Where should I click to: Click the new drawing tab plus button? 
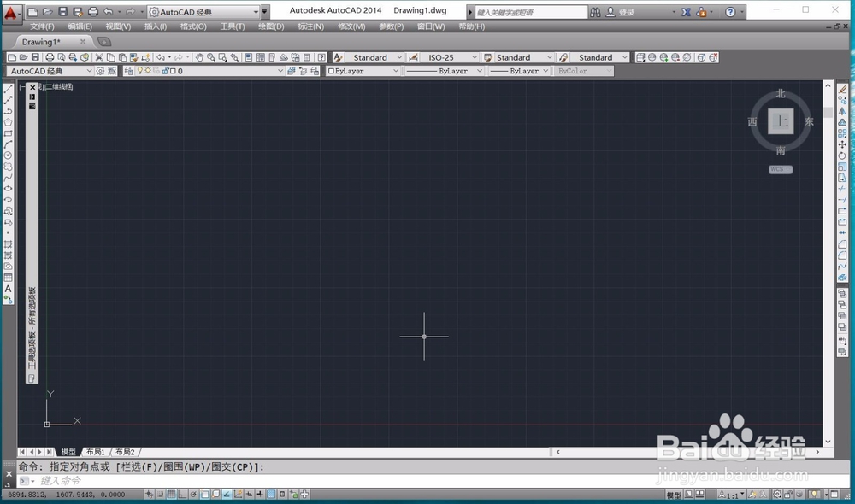[103, 41]
